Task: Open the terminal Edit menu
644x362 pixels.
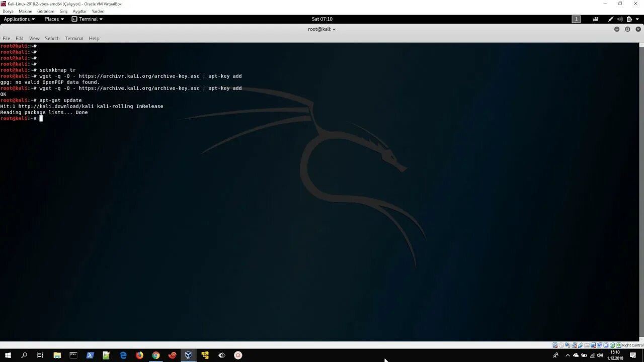Action: click(x=20, y=38)
